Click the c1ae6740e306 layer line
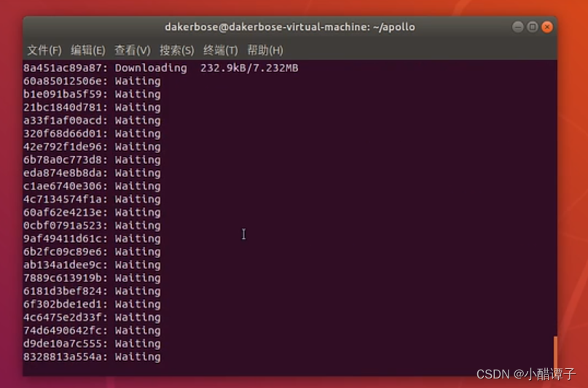 (92, 186)
